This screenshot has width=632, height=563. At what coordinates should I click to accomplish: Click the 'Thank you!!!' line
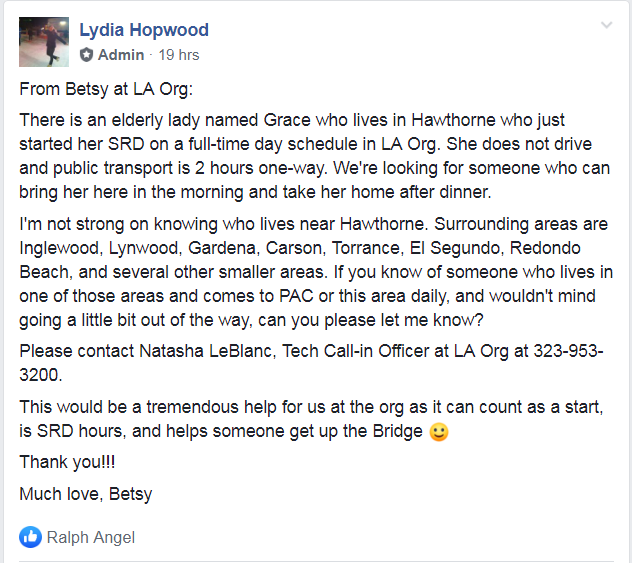coord(67,462)
